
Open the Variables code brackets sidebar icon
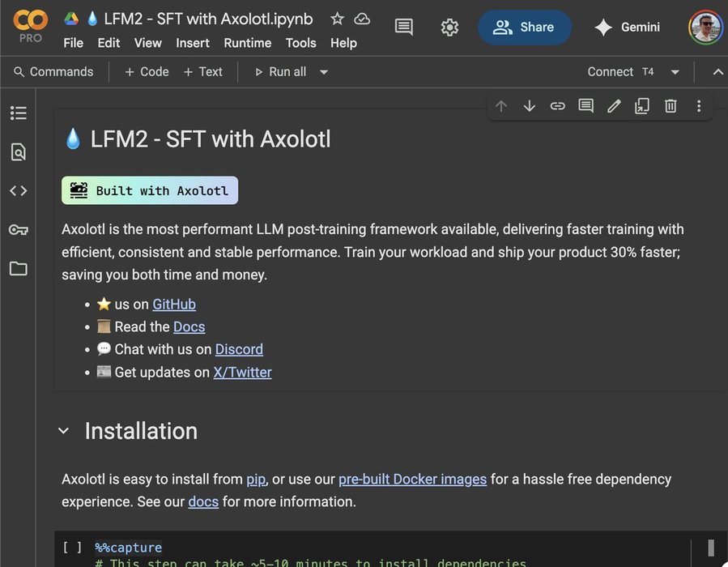[x=18, y=191]
